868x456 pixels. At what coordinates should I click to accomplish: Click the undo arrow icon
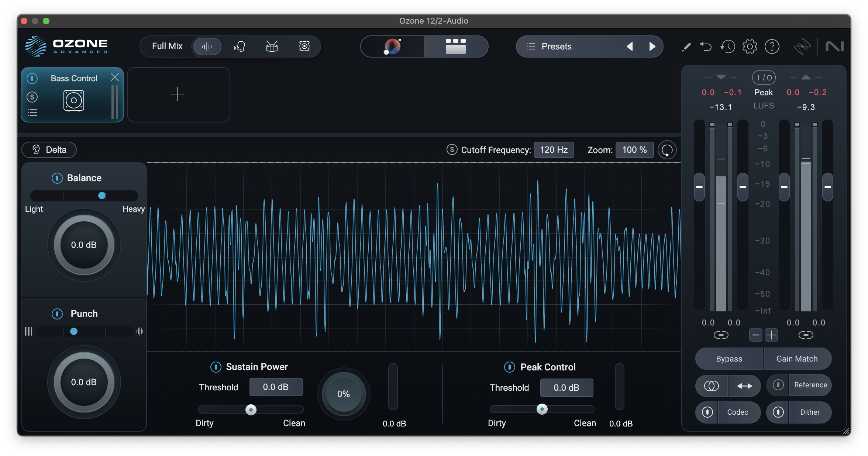(706, 46)
